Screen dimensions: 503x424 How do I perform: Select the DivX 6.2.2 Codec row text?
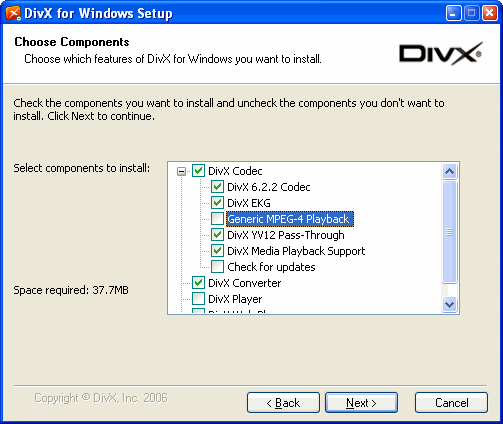[269, 187]
